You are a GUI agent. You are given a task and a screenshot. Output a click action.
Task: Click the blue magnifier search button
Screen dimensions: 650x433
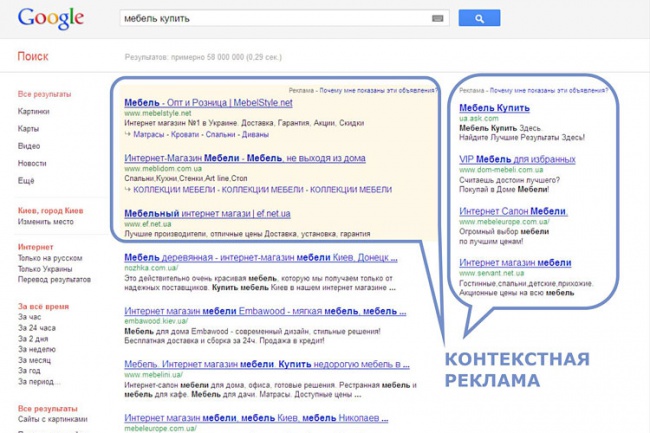click(x=479, y=18)
